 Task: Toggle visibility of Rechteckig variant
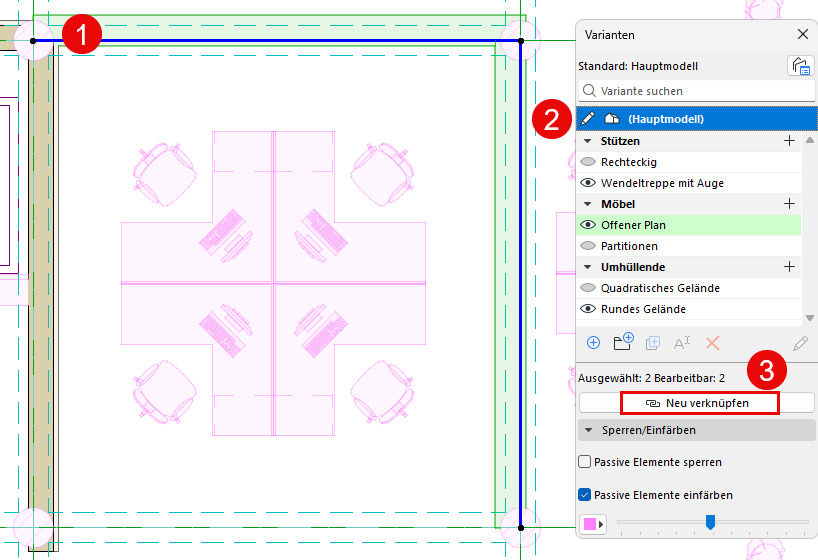pyautogui.click(x=588, y=162)
